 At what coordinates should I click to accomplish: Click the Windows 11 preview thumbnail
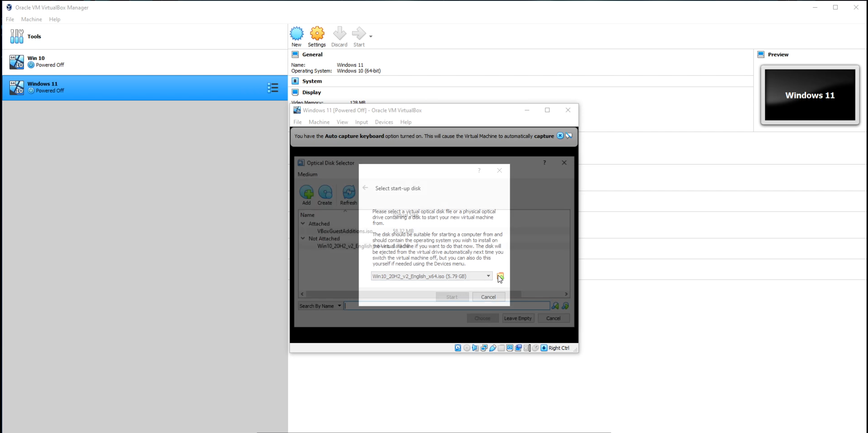point(810,95)
